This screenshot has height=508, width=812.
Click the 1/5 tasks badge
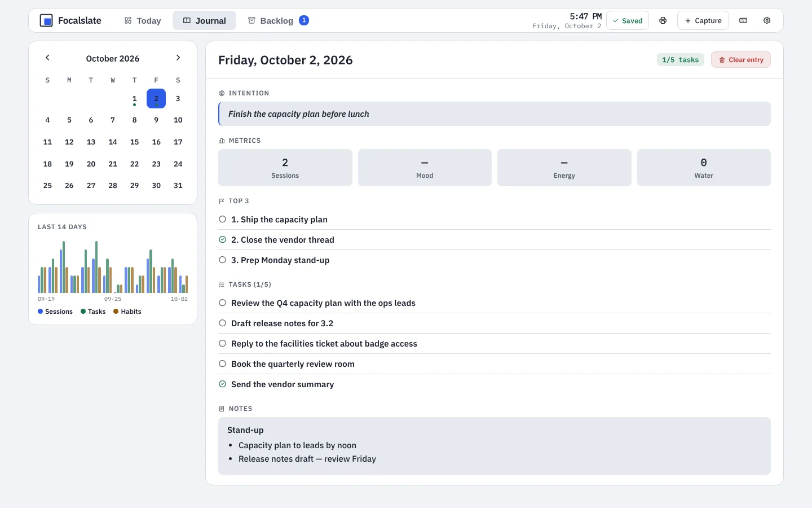click(x=681, y=60)
